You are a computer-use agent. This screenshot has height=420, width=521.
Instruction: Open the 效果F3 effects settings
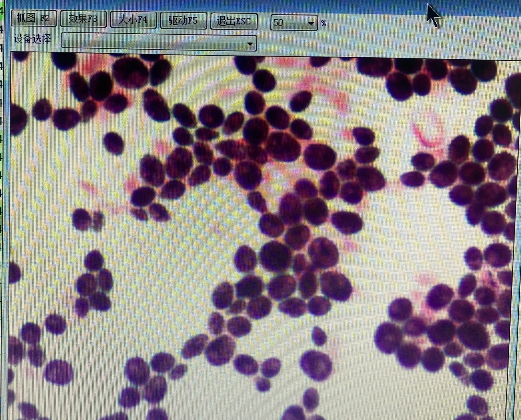pyautogui.click(x=84, y=19)
